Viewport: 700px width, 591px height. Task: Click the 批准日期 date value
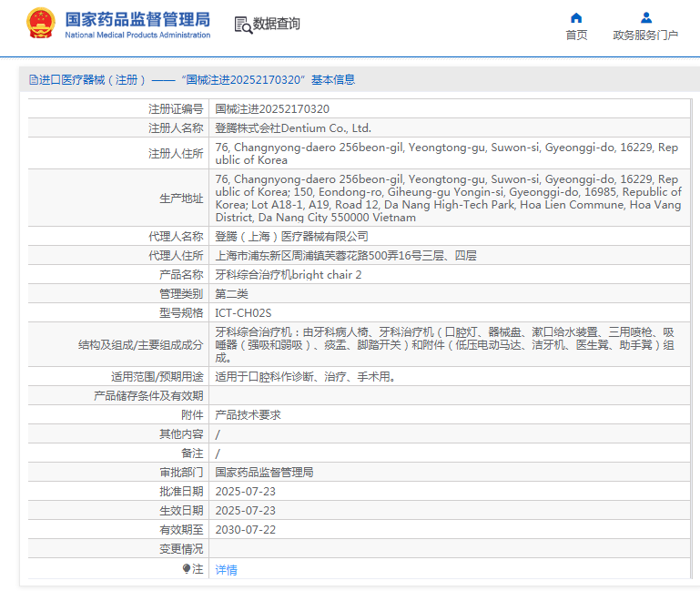tap(245, 491)
